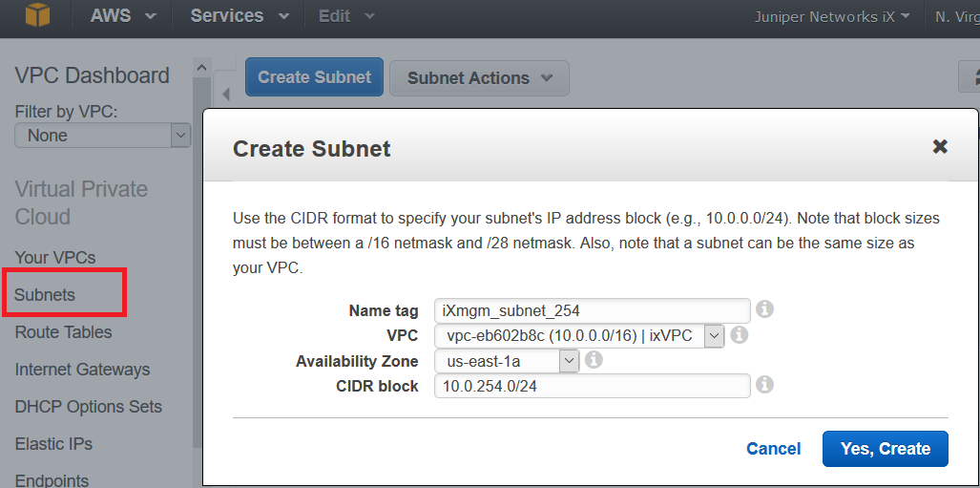Collapse the sidebar with arrow handle
Viewport: 980px width, 488px height.
click(x=226, y=94)
